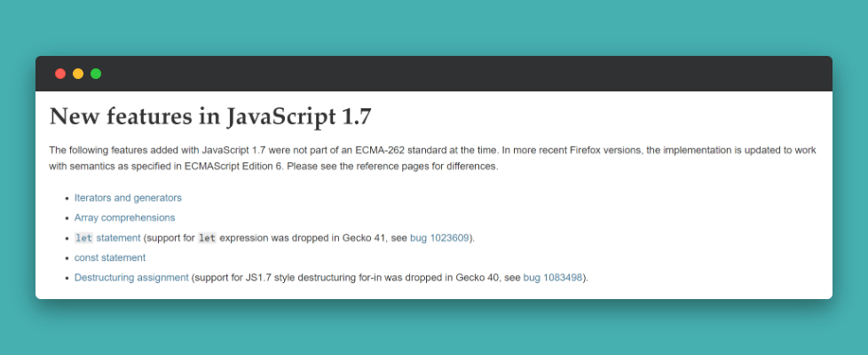The height and width of the screenshot is (355, 868).
Task: Open bug 1083498 link
Action: pos(552,278)
